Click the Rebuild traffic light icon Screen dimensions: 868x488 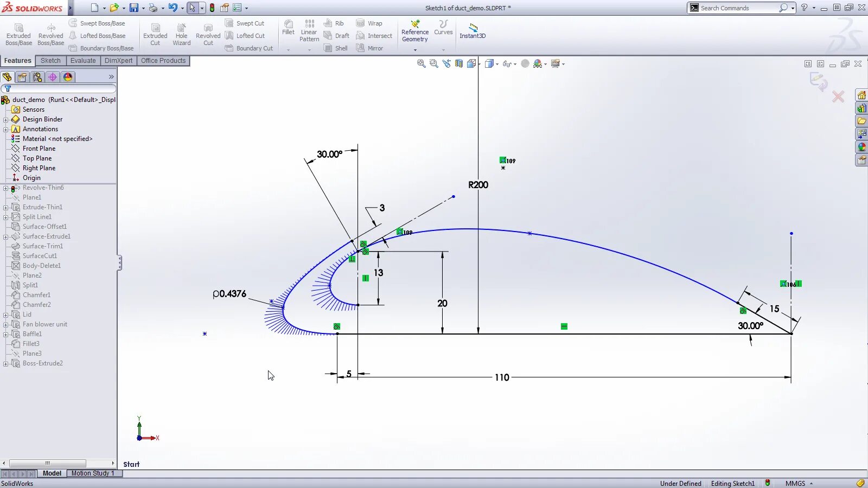tap(212, 8)
